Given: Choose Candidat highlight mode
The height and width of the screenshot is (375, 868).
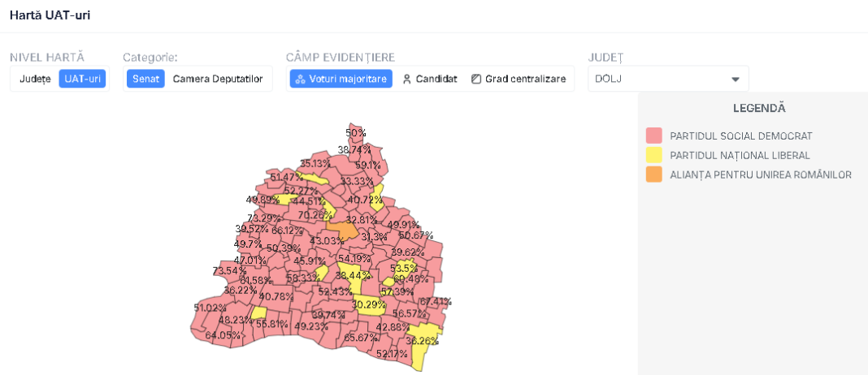Looking at the screenshot, I should coord(430,79).
